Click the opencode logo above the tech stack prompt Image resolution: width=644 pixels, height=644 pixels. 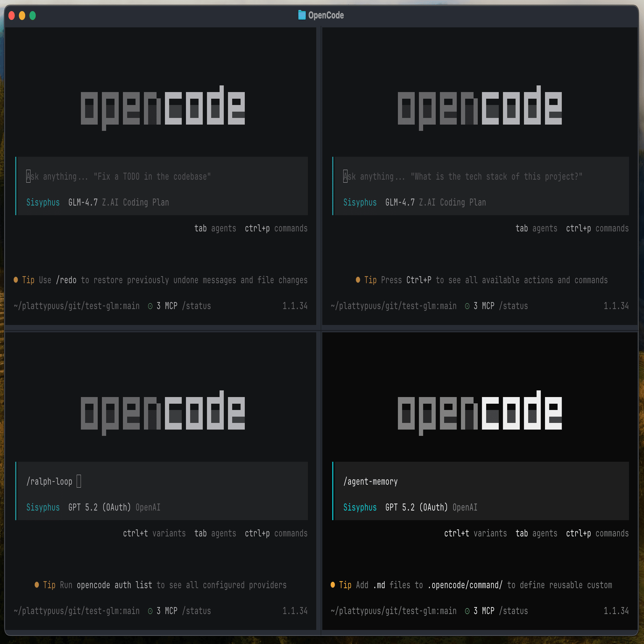(480, 108)
